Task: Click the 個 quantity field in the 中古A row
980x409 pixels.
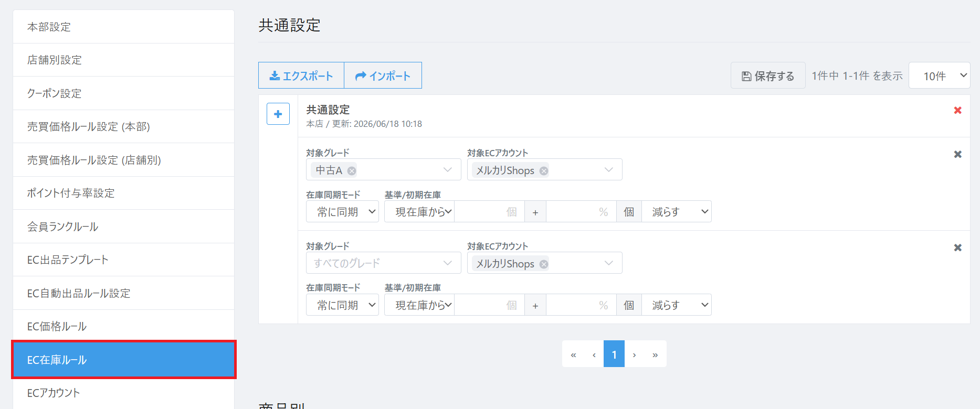Action: [489, 211]
